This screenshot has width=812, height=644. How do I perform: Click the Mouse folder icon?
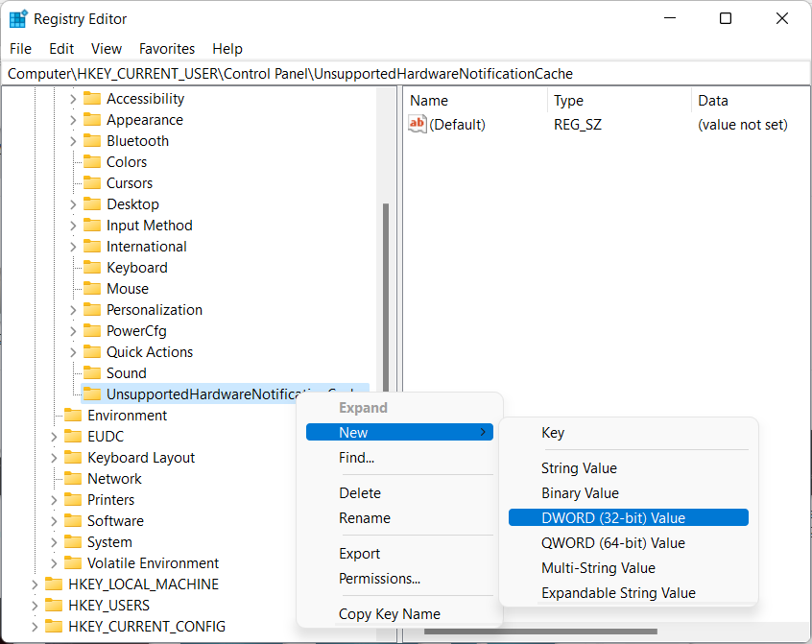click(x=92, y=288)
